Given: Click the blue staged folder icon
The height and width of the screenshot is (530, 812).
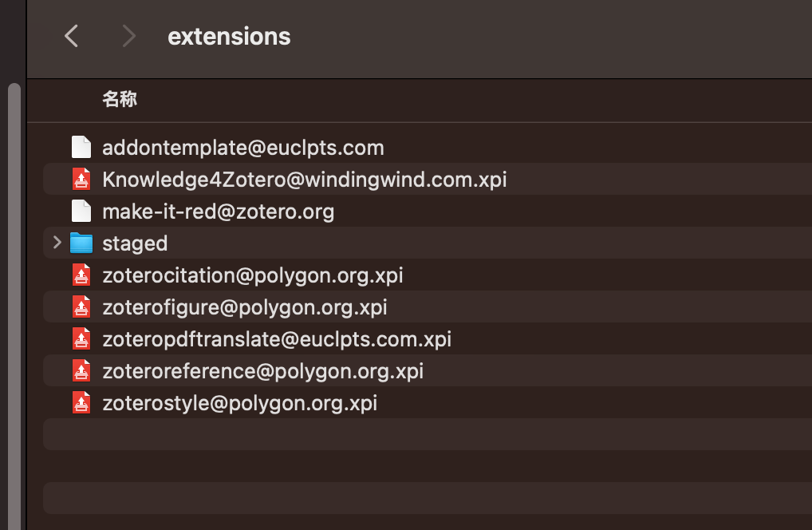Looking at the screenshot, I should (x=81, y=243).
